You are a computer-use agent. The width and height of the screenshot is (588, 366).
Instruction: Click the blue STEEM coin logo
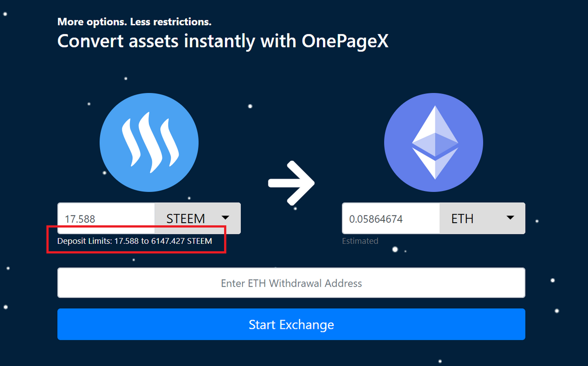(149, 142)
